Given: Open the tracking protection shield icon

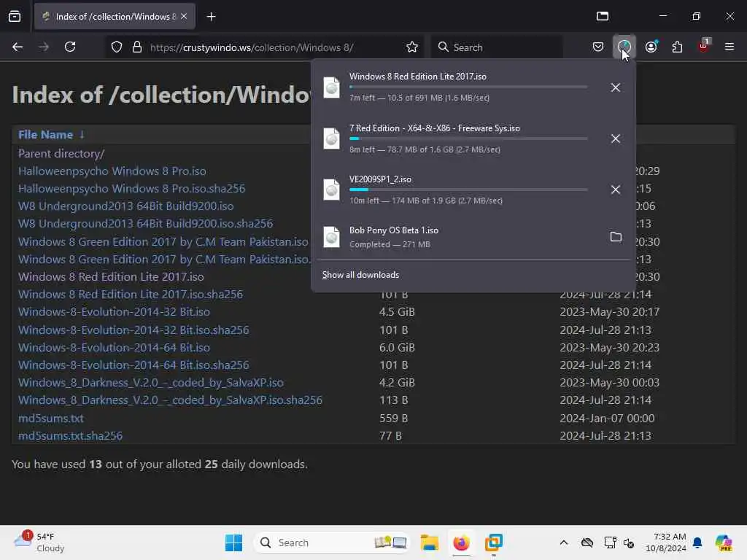Looking at the screenshot, I should (x=117, y=47).
